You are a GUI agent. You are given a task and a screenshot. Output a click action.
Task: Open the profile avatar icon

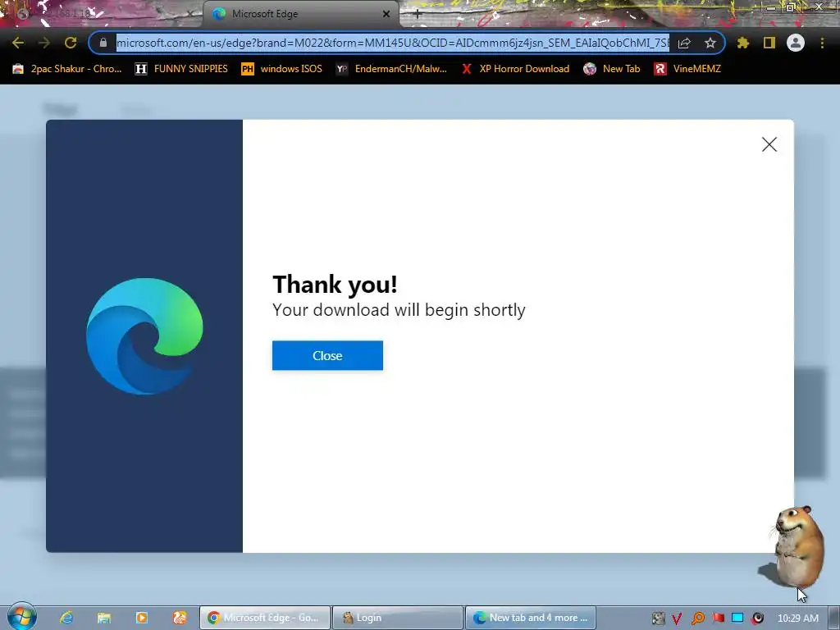coord(796,43)
